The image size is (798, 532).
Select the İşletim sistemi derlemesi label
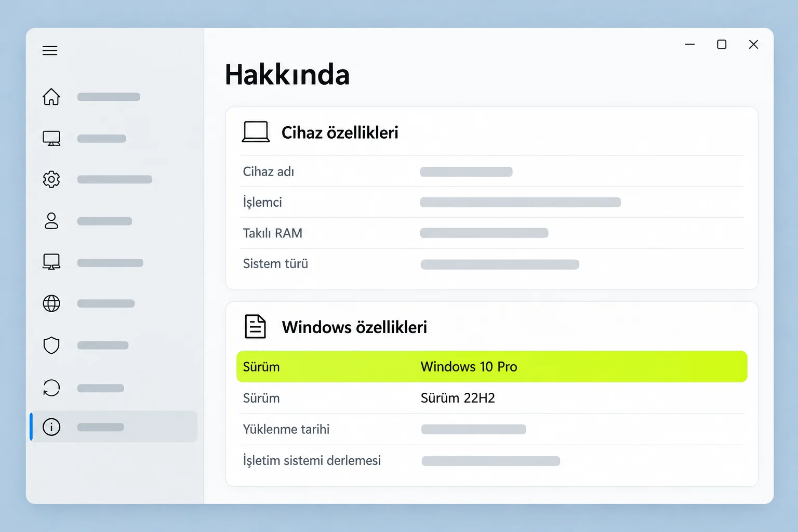coord(312,461)
